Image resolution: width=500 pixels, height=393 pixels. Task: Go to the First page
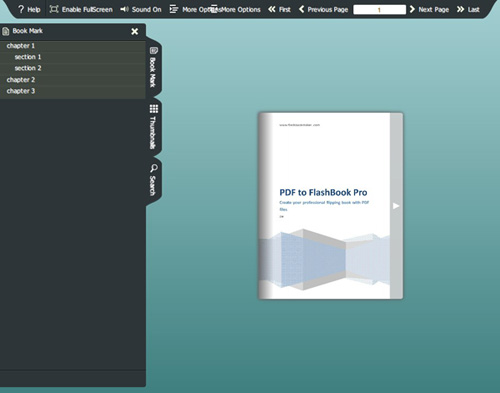(x=279, y=9)
